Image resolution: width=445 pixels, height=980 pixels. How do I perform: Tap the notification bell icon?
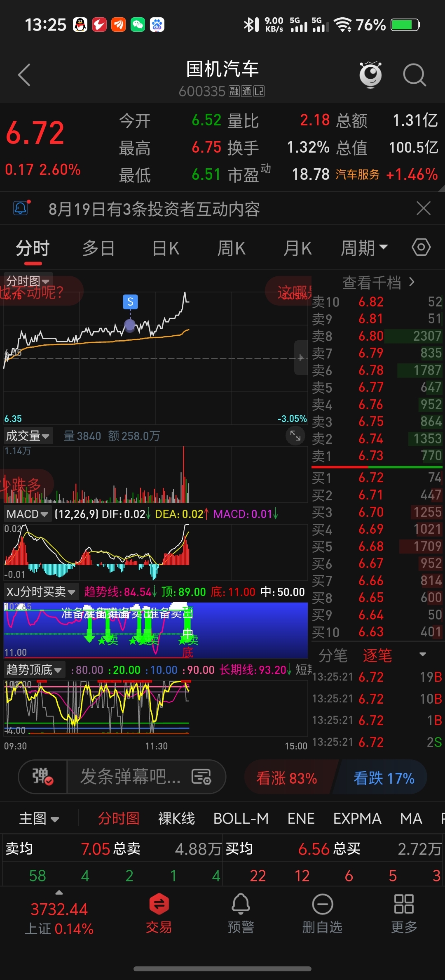[21, 208]
